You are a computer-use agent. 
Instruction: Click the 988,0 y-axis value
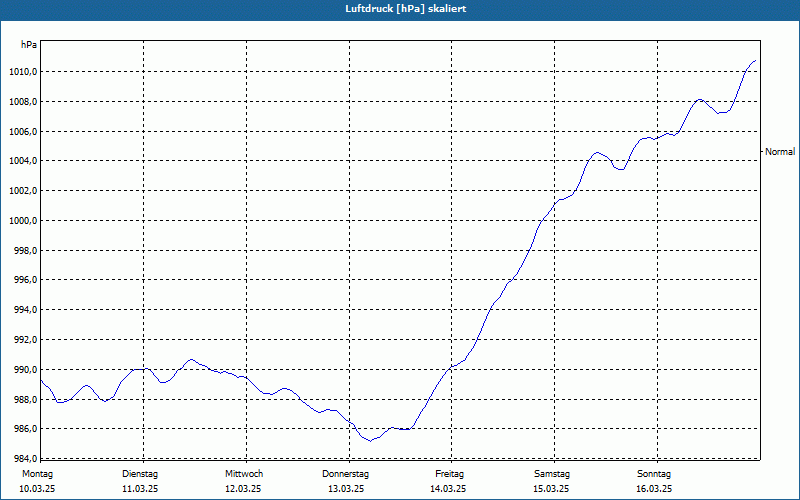tap(25, 399)
